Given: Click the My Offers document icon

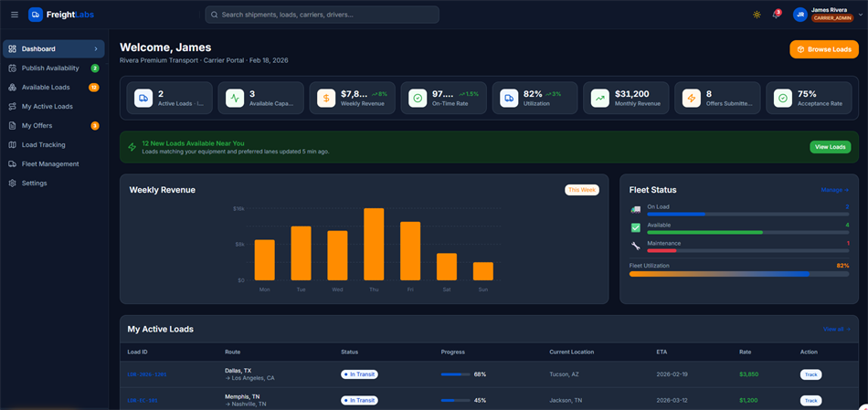Looking at the screenshot, I should pos(12,126).
